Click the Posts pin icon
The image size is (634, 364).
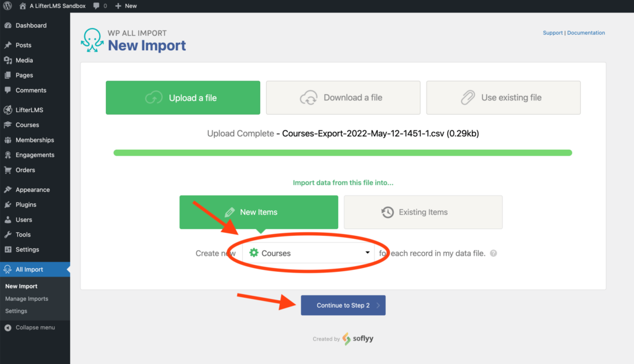pos(7,45)
